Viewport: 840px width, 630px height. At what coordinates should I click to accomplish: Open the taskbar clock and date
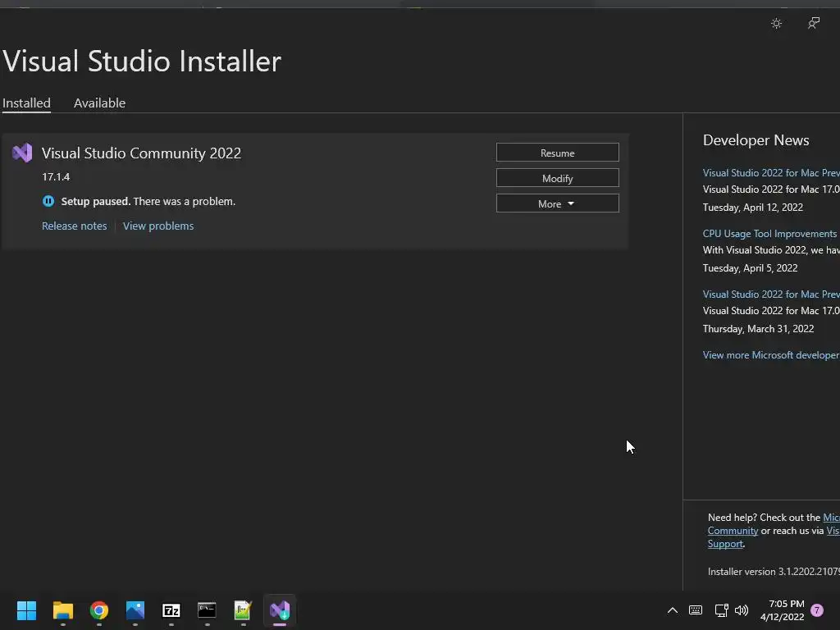click(782, 610)
